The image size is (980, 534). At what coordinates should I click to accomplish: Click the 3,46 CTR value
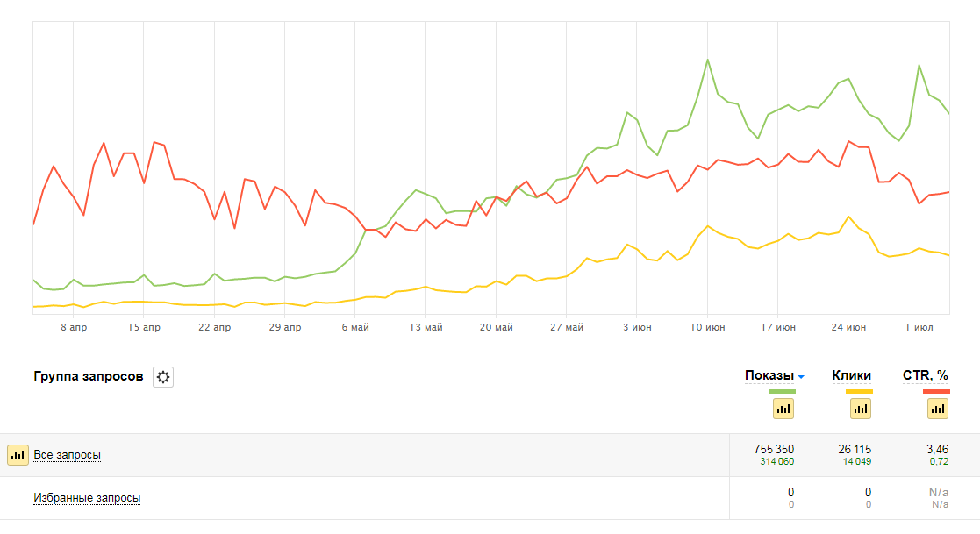[937, 449]
